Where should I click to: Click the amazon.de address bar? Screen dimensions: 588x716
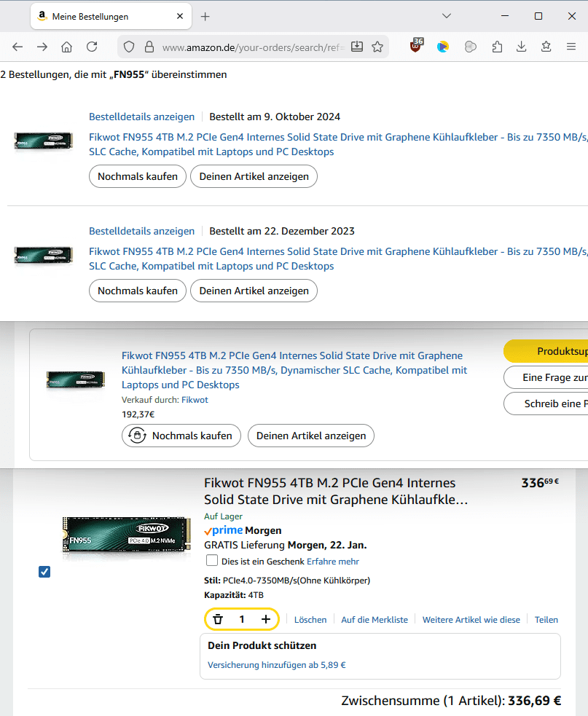click(x=254, y=47)
